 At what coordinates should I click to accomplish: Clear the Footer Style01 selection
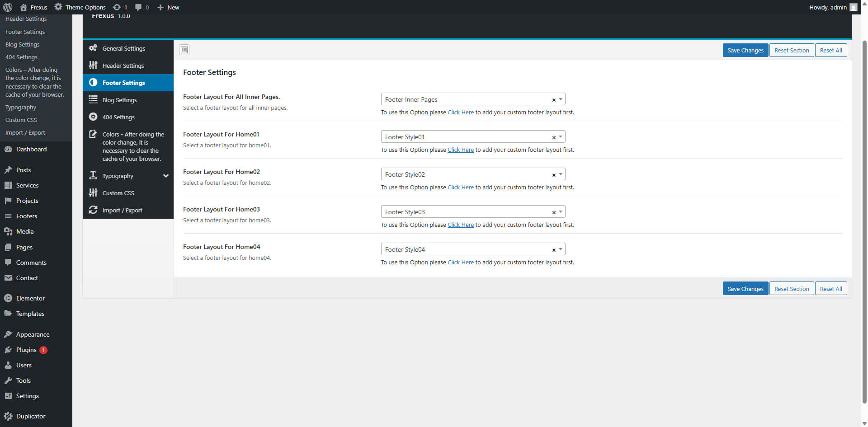click(x=553, y=137)
